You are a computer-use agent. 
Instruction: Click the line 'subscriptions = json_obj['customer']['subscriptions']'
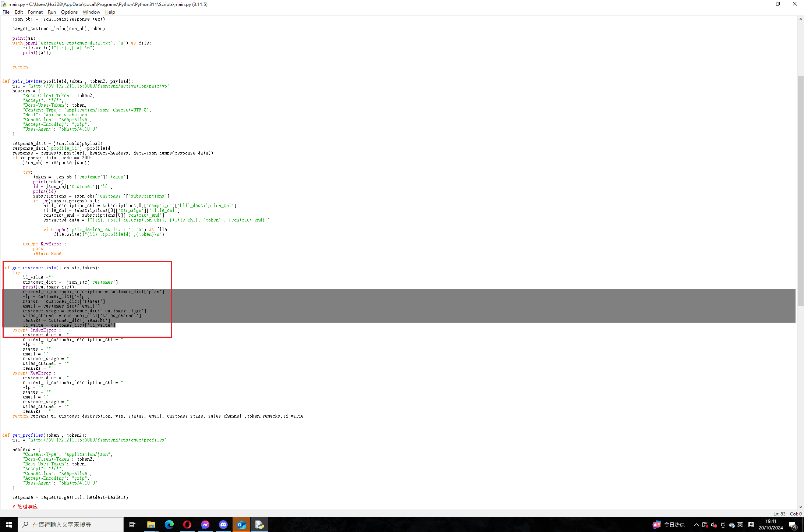[x=101, y=196]
